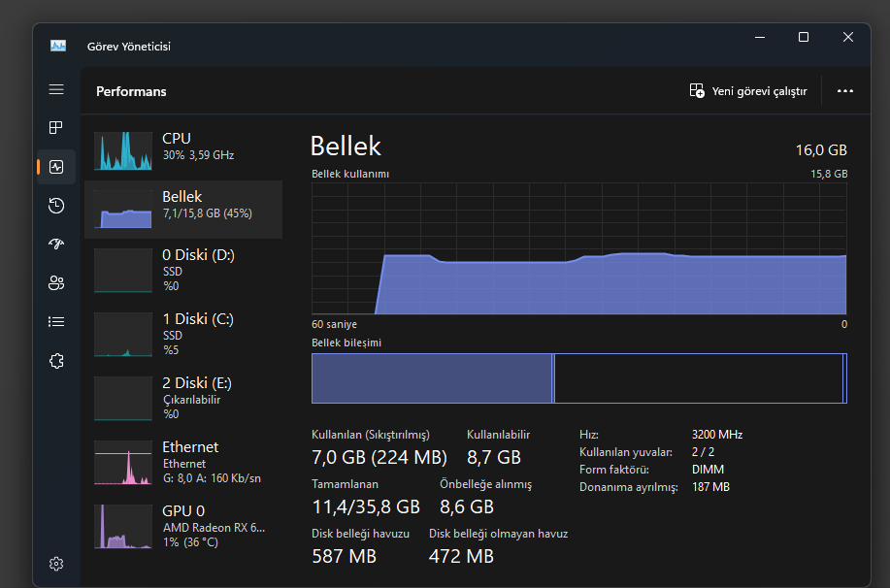Viewport: 890px width, 588px height.
Task: Run a new task with Yeni görevi çalıştır
Action: (748, 91)
